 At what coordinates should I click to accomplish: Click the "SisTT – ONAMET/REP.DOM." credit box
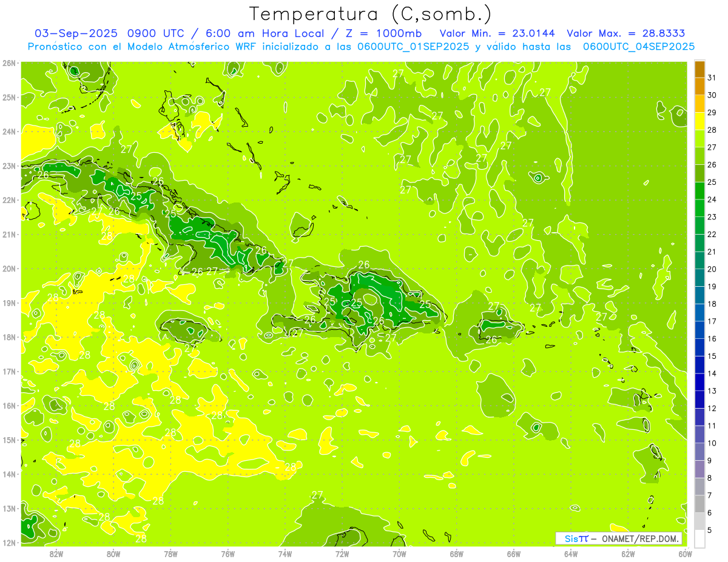click(618, 538)
